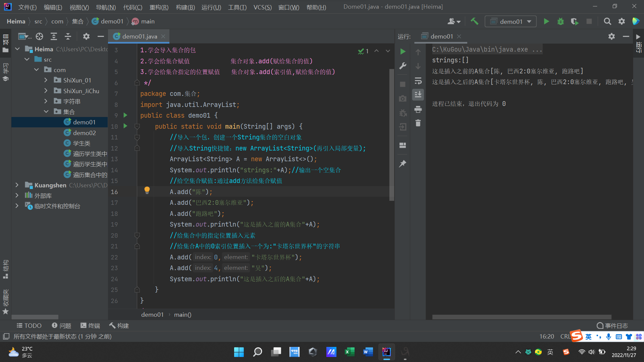Expand the ShiXun_01 folder

click(46, 80)
